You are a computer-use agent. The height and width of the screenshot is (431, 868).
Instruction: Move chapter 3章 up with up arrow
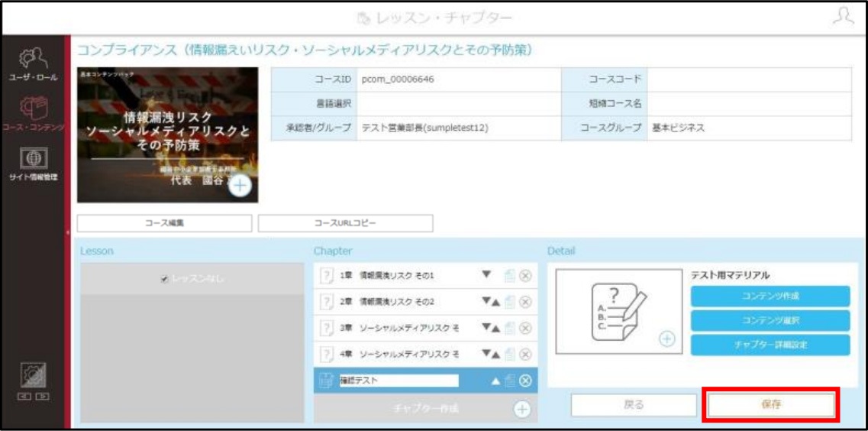[495, 328]
